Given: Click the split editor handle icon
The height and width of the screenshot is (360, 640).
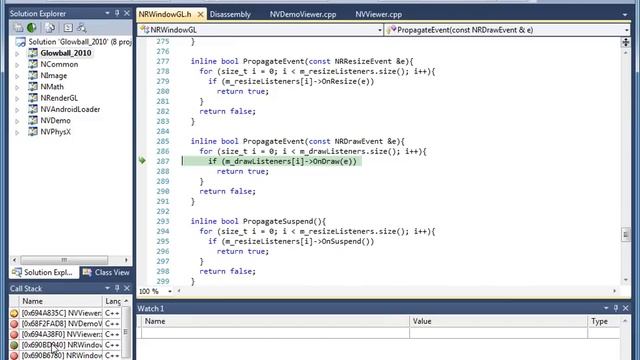Looking at the screenshot, I should click(625, 42).
